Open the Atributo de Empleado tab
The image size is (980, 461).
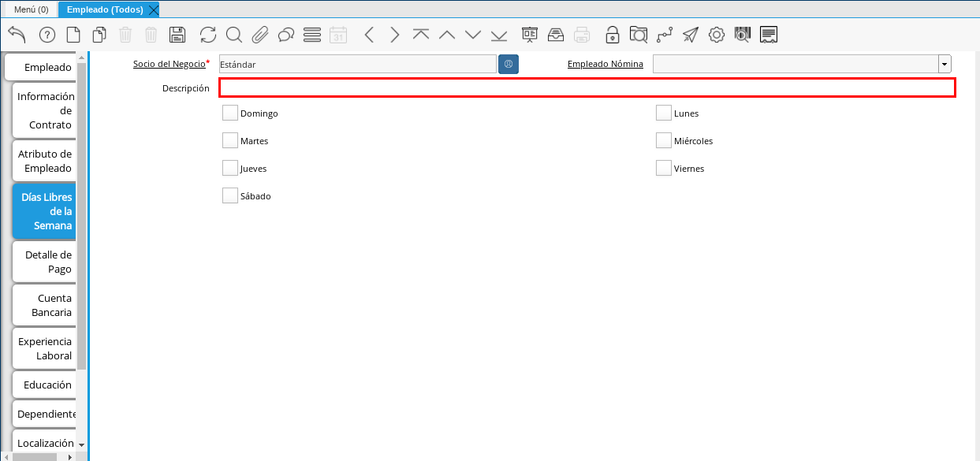point(44,161)
